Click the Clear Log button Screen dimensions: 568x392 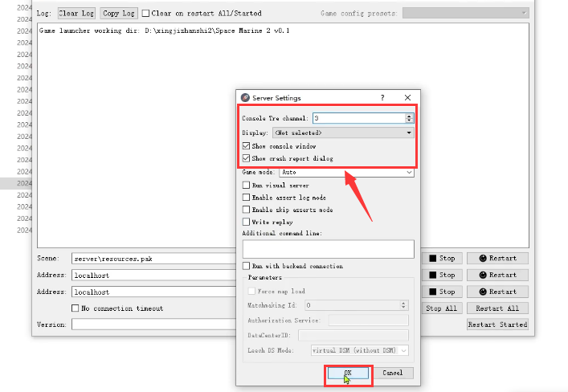(76, 14)
